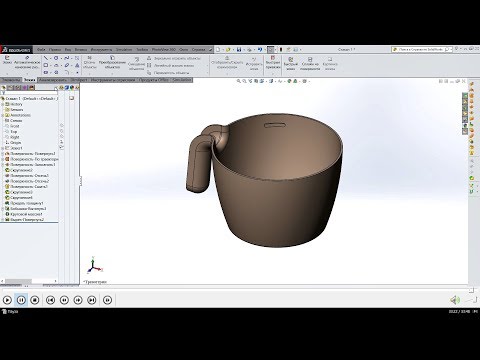The image size is (480, 360).
Task: Click the SolidWorks help search field
Action: [422, 49]
